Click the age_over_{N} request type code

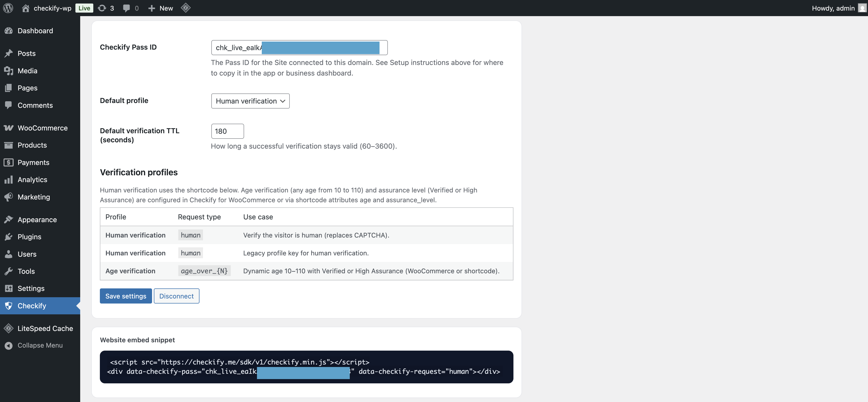tap(204, 271)
